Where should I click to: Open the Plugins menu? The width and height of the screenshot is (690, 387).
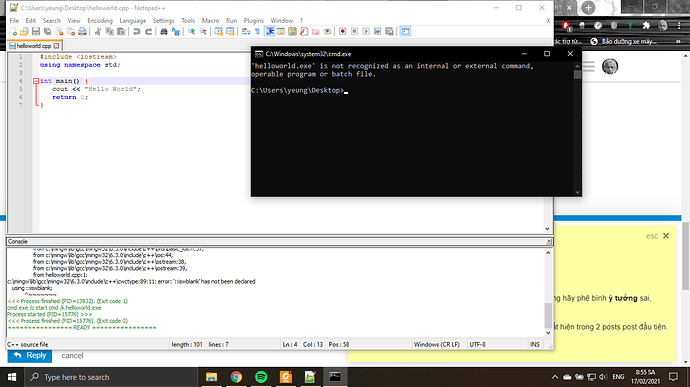coord(253,21)
